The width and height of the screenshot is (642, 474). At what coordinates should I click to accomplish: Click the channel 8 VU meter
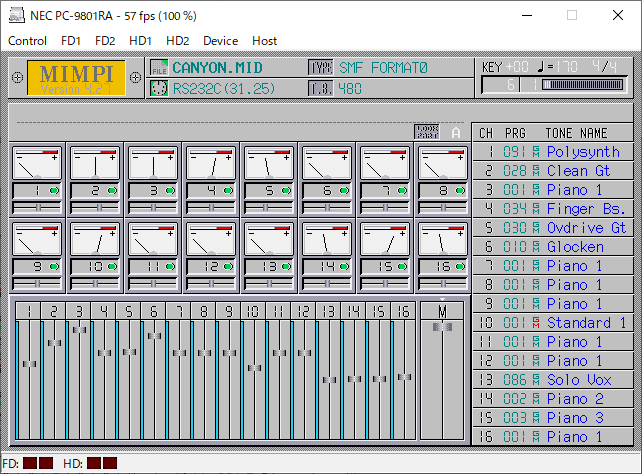click(x=443, y=164)
